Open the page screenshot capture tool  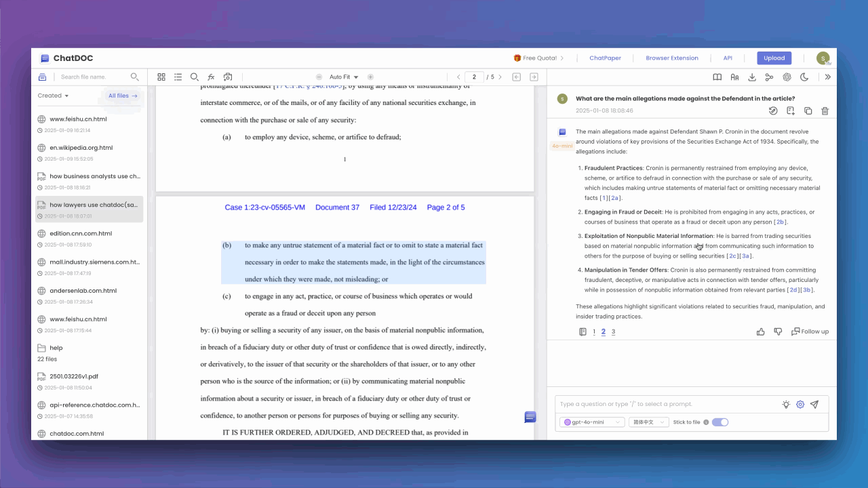pyautogui.click(x=228, y=77)
